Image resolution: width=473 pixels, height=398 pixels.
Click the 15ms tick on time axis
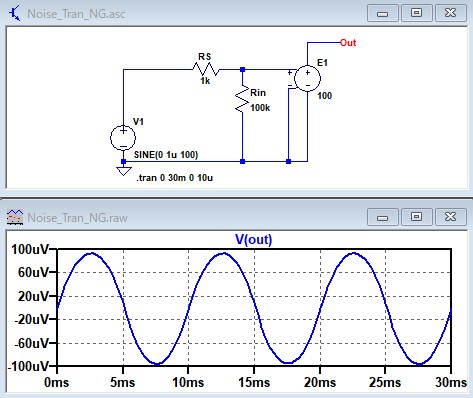254,382
